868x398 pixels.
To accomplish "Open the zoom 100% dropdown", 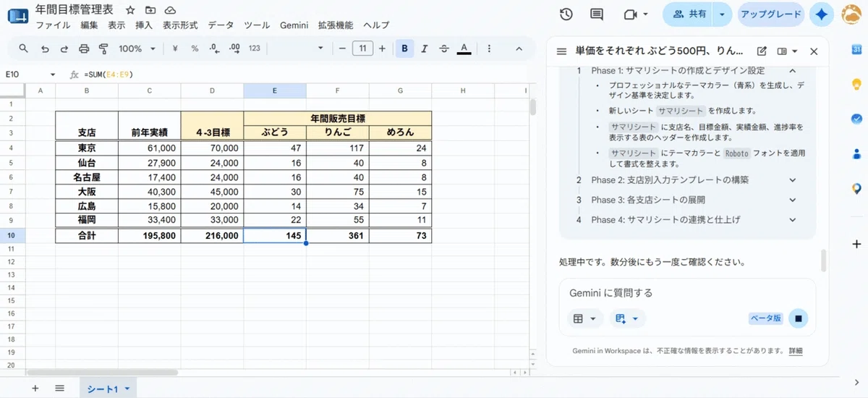I will coord(137,48).
